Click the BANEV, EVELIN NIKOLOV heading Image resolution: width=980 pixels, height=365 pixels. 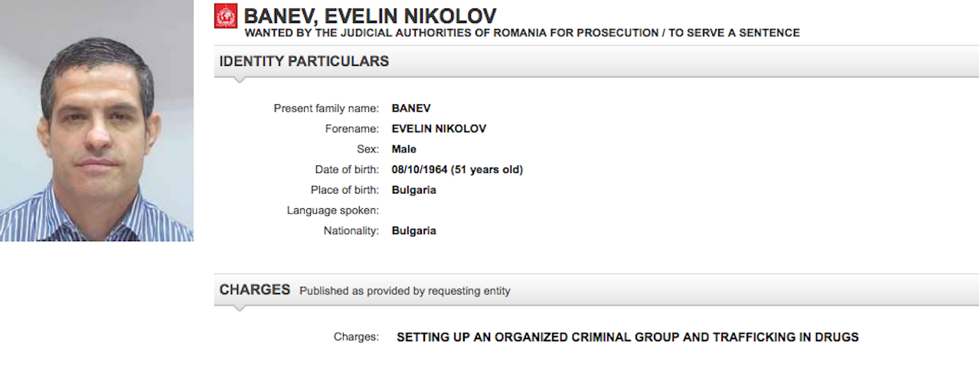[x=370, y=15]
